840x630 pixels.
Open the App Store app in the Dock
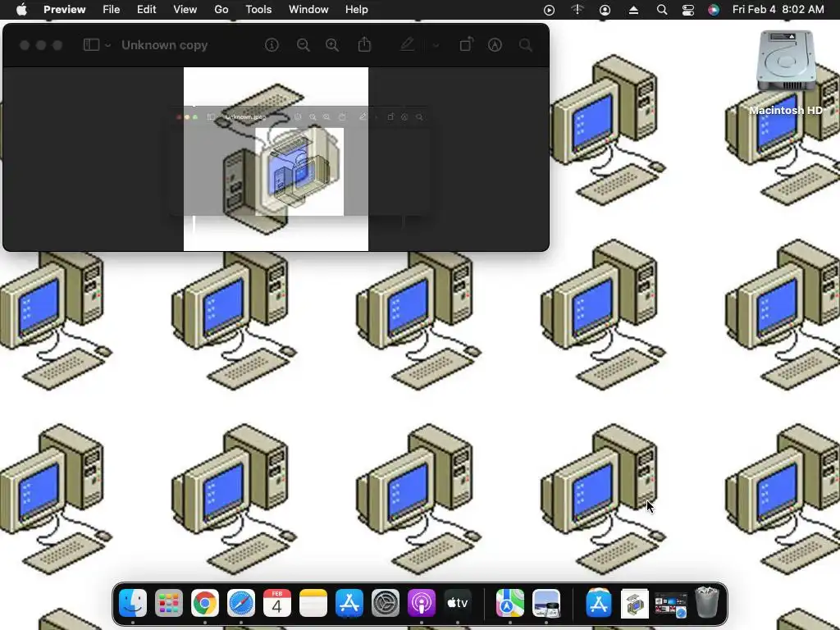coord(349,603)
